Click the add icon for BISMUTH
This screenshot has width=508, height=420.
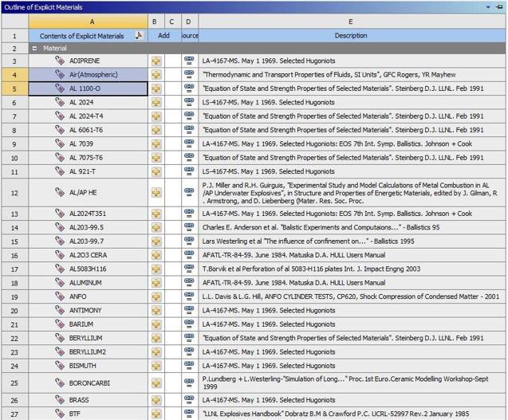(156, 366)
